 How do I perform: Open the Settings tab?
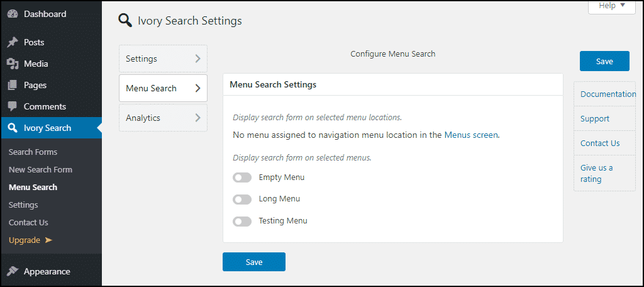click(163, 59)
